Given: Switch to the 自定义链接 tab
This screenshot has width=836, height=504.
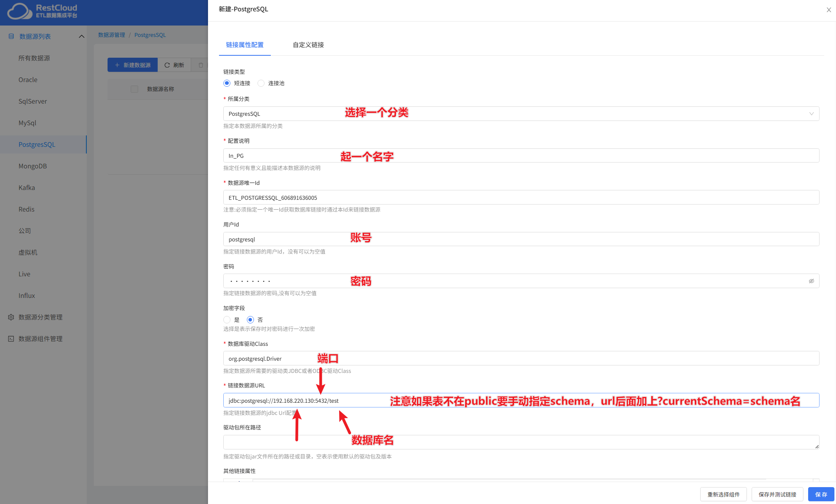Looking at the screenshot, I should pos(308,45).
